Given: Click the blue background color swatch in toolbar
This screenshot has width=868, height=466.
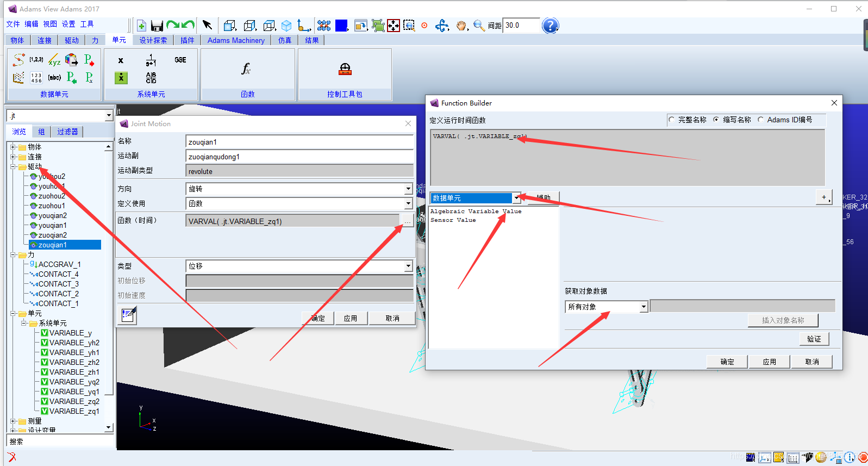Looking at the screenshot, I should [x=341, y=26].
